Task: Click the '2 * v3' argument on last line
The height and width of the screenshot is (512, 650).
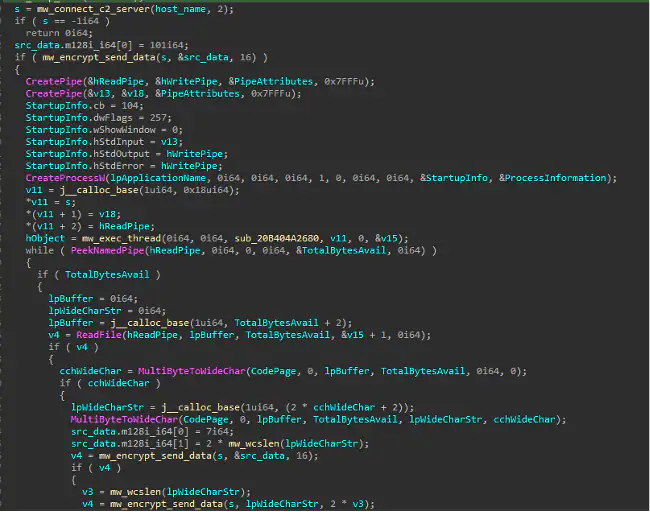Action: coord(347,504)
